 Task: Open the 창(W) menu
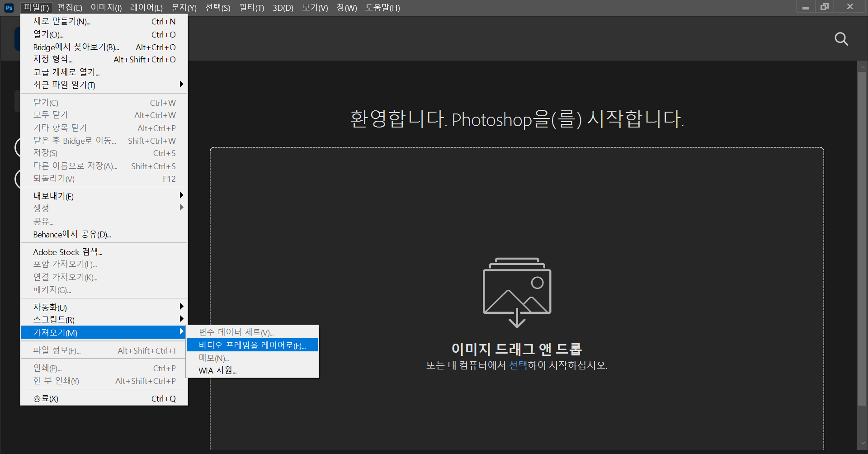point(347,8)
